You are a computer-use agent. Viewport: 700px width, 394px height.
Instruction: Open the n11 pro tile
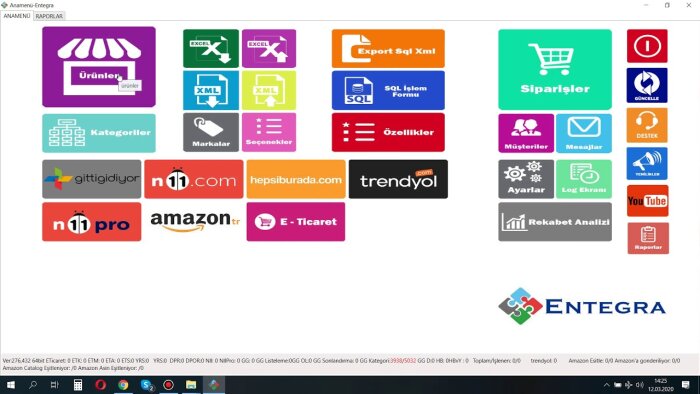(x=92, y=222)
